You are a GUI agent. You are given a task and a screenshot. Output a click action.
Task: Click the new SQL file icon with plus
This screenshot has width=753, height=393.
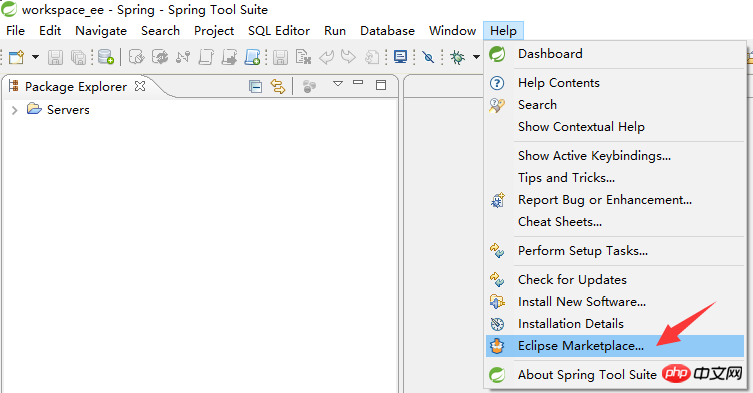click(252, 57)
